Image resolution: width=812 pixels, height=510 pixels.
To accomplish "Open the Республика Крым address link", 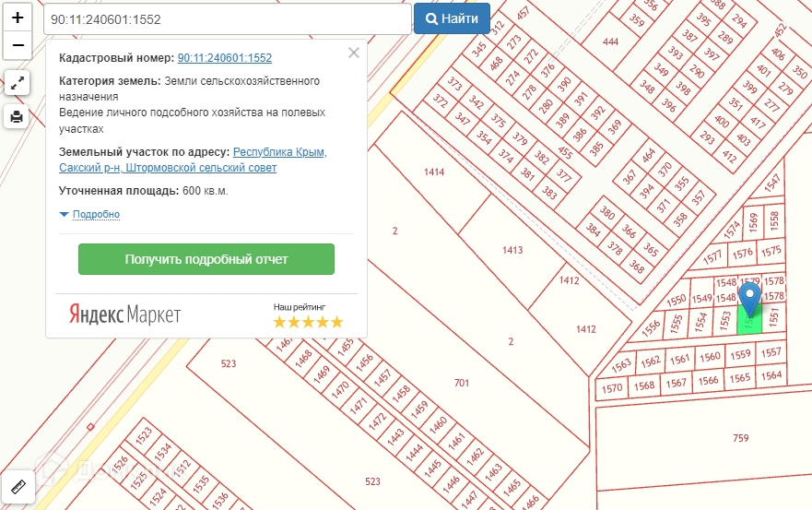I will point(279,151).
